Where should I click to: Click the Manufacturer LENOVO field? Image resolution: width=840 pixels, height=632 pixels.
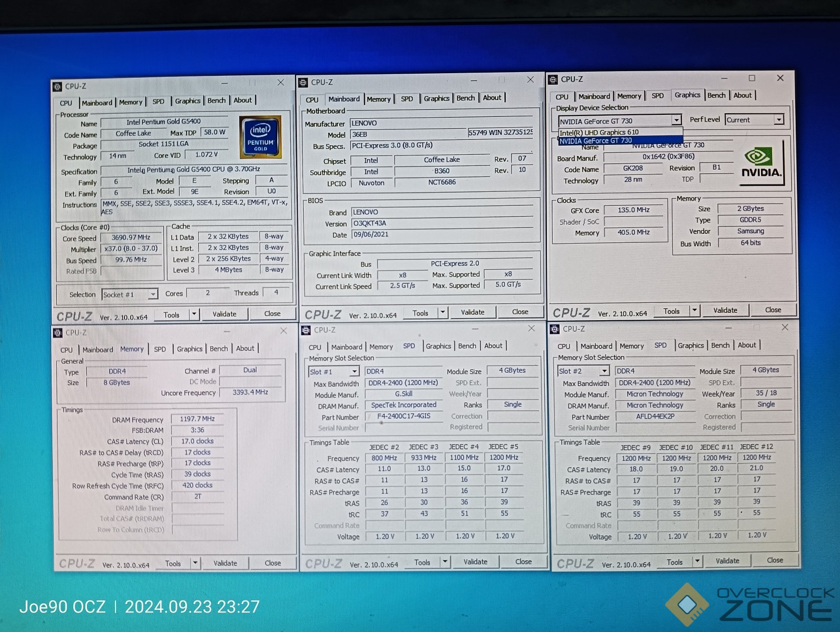tap(442, 123)
